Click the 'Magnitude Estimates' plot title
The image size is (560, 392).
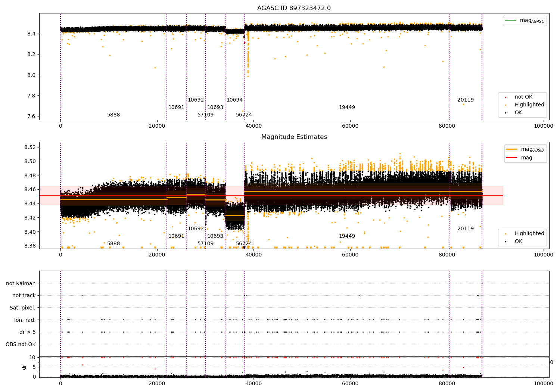click(x=294, y=137)
